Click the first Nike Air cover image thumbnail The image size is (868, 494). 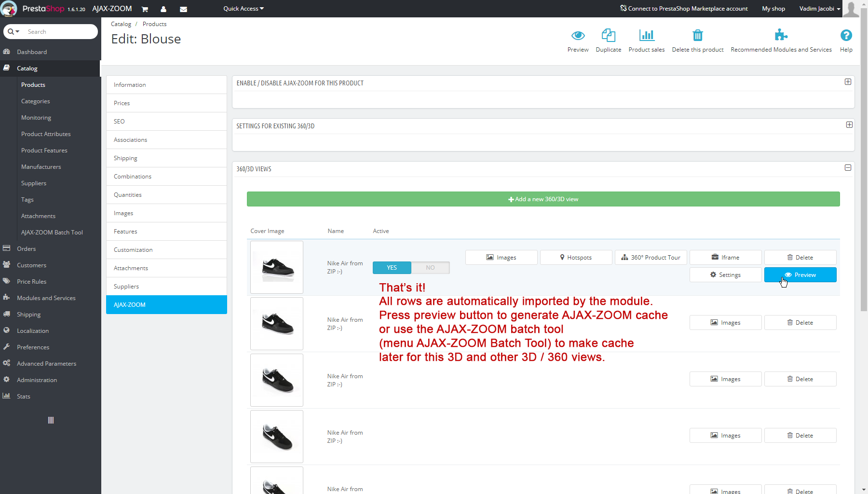point(277,267)
